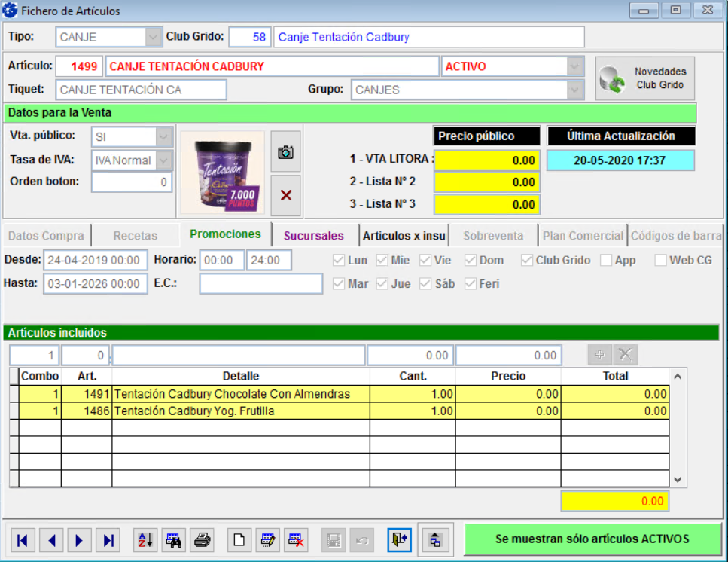Viewport: 728px width, 562px height.
Task: Enable the App checkbox
Action: pos(605,260)
